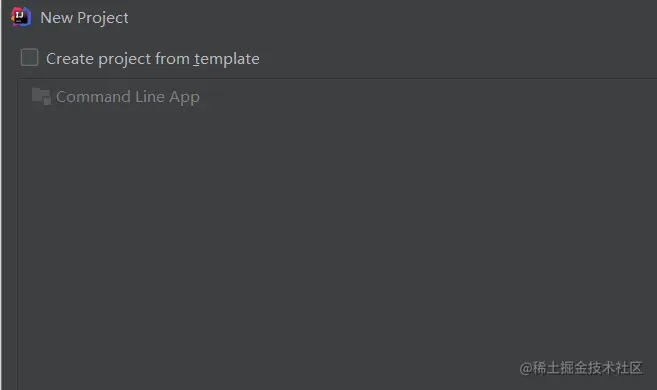
Task: Click the word "Line" in the template entry
Action: point(150,97)
